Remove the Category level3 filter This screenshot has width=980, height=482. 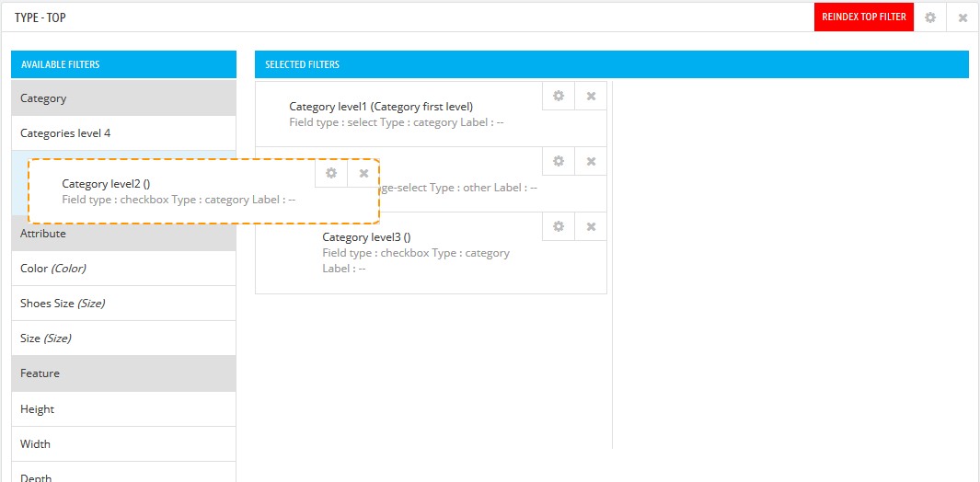[x=591, y=225]
